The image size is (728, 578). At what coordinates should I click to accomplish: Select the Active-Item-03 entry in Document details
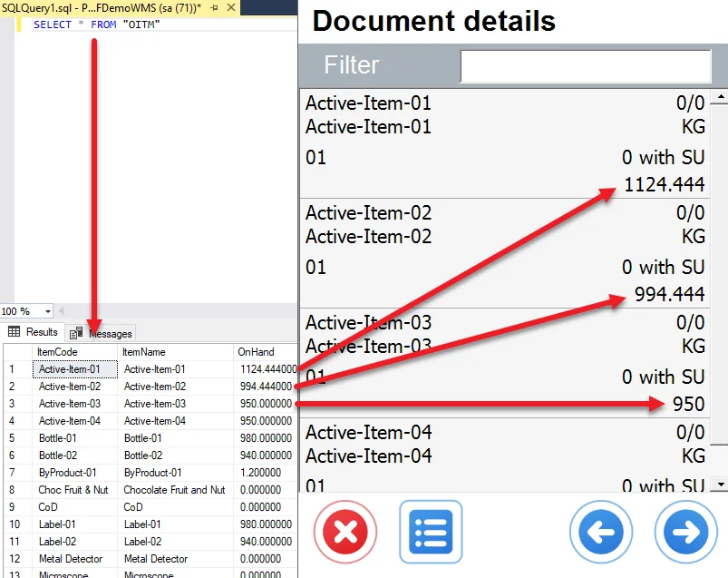click(503, 362)
